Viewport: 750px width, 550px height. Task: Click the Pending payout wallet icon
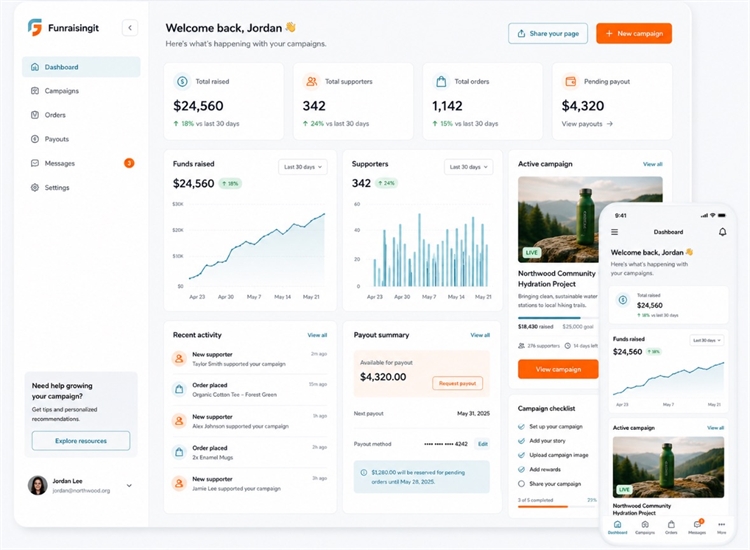[571, 82]
